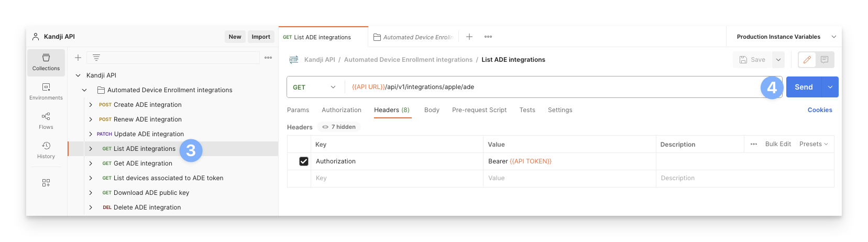Open the Environments sidebar panel
The image size is (868, 242).
click(x=46, y=92)
